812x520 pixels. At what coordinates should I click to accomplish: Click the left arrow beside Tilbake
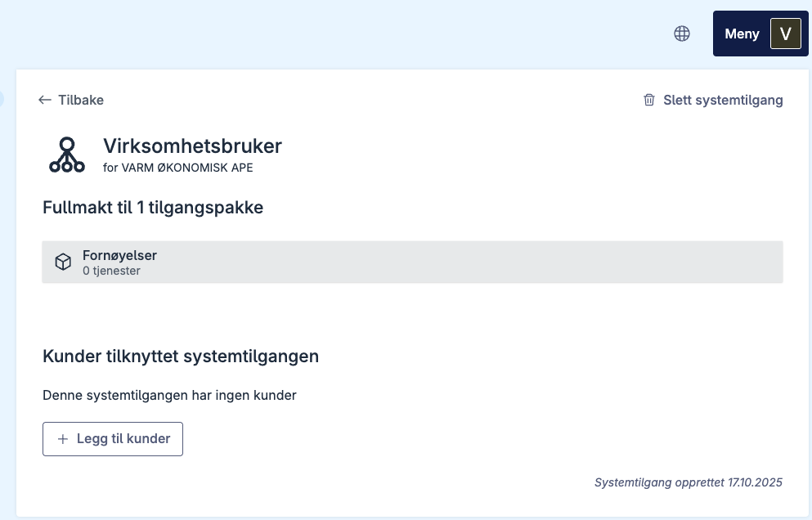(x=45, y=100)
